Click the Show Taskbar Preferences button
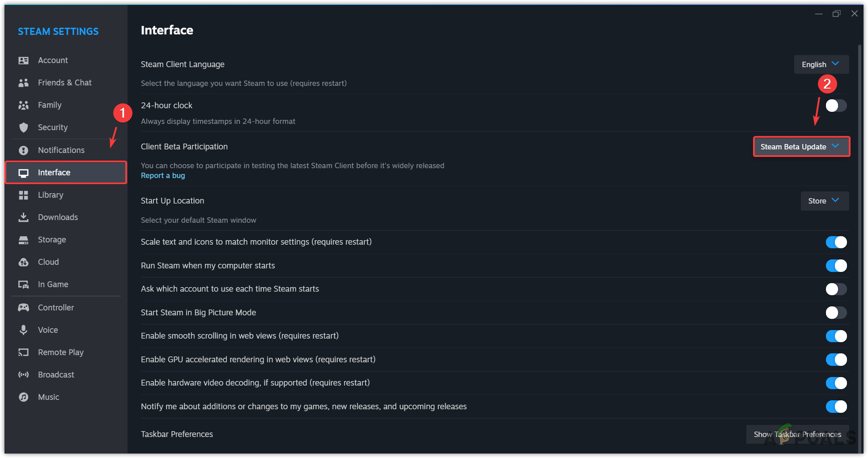This screenshot has height=458, width=868. tap(797, 434)
